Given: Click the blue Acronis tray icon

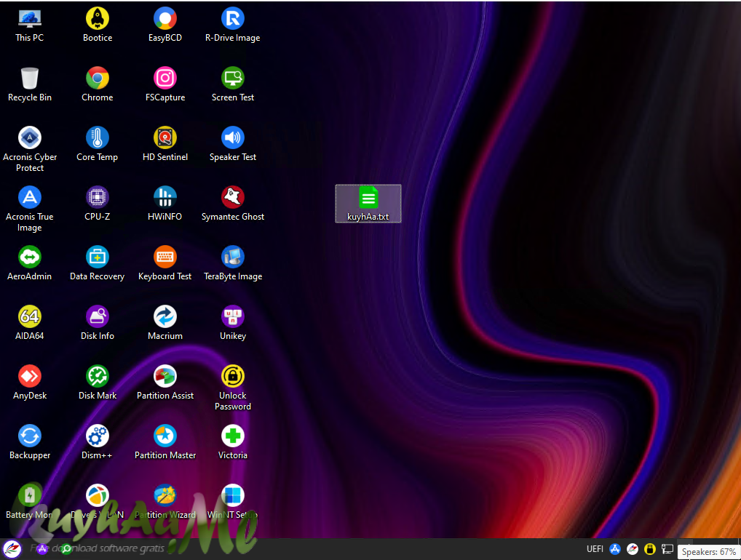Looking at the screenshot, I should 615,548.
